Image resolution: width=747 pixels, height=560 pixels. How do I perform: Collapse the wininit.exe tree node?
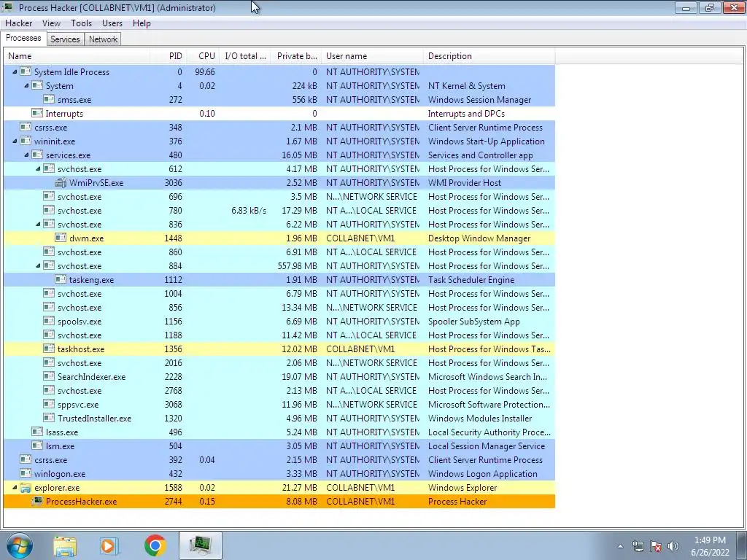(15, 141)
